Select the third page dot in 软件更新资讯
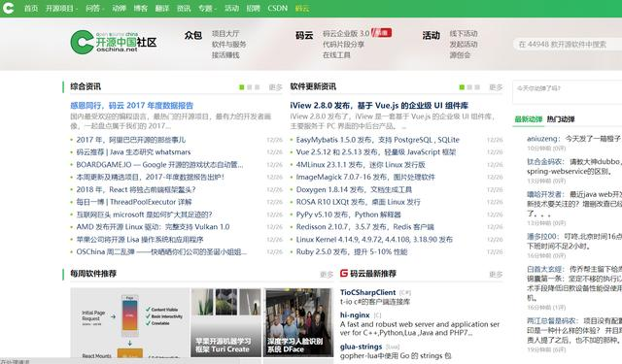The height and width of the screenshot is (364, 622). tap(477, 87)
